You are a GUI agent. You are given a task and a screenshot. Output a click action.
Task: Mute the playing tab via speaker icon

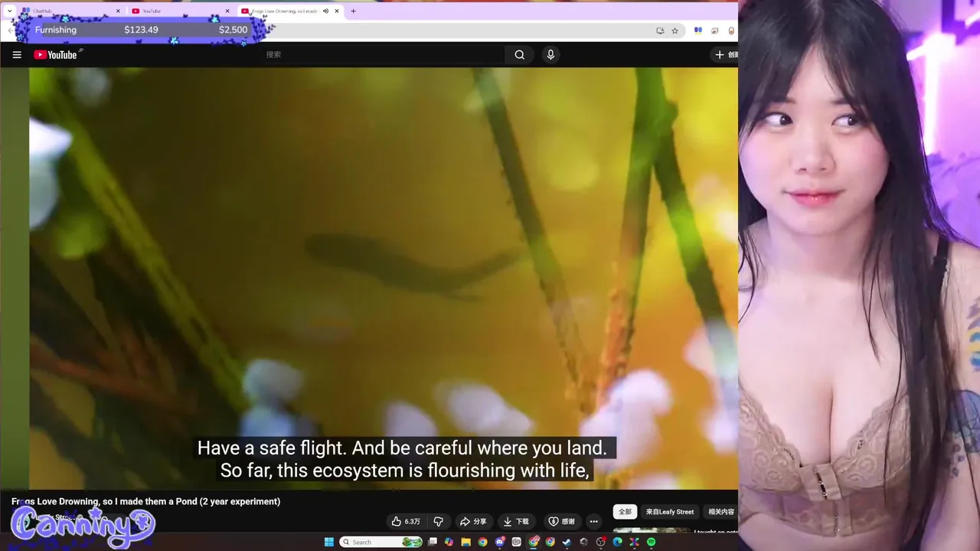click(325, 11)
